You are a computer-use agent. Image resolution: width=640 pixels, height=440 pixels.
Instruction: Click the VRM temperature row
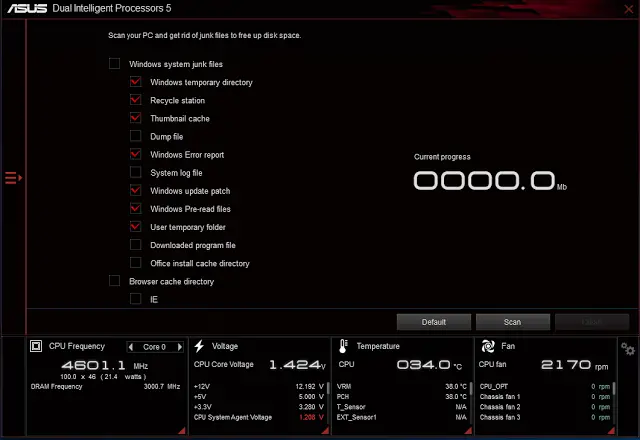coord(402,387)
